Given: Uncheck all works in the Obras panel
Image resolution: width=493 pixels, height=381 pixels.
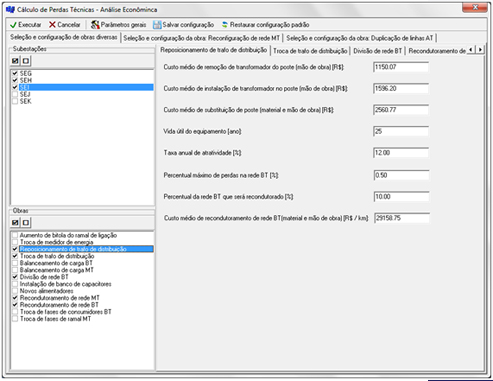Looking at the screenshot, I should [26, 222].
